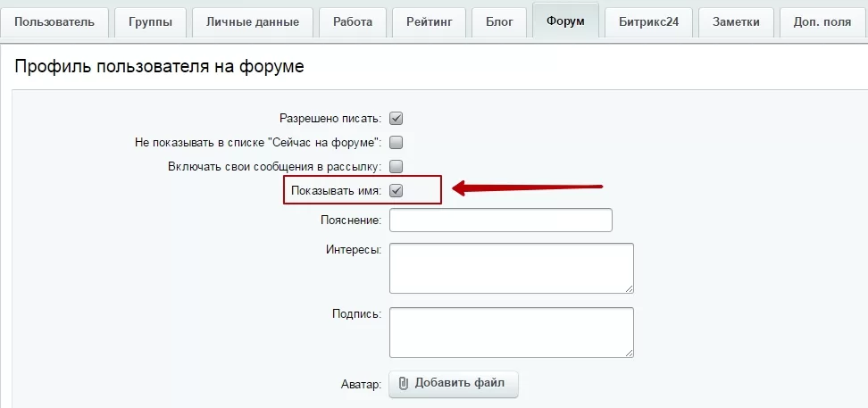Viewport: 868px width, 408px height.
Task: Switch to the Доп. поля tab
Action: tap(823, 22)
